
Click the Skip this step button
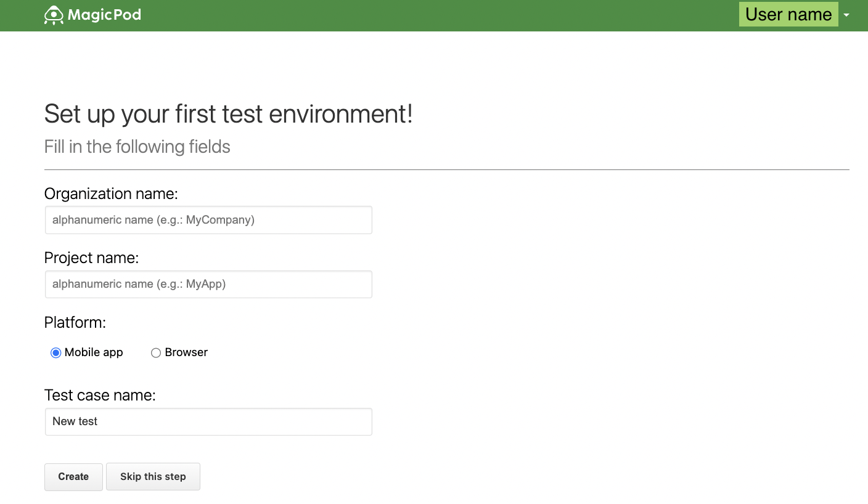[153, 477]
